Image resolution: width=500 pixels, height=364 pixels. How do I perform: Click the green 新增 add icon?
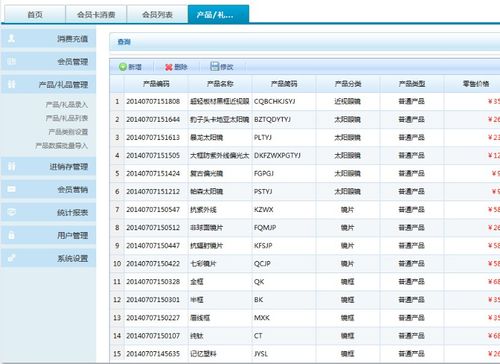click(x=123, y=67)
